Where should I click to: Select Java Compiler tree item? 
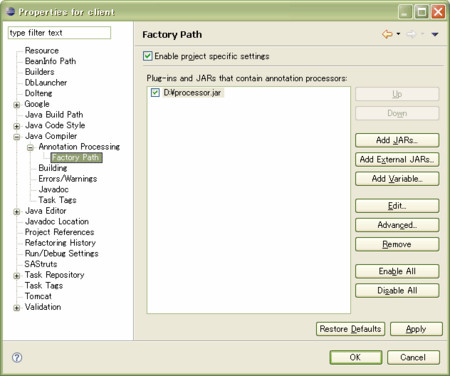click(x=51, y=136)
